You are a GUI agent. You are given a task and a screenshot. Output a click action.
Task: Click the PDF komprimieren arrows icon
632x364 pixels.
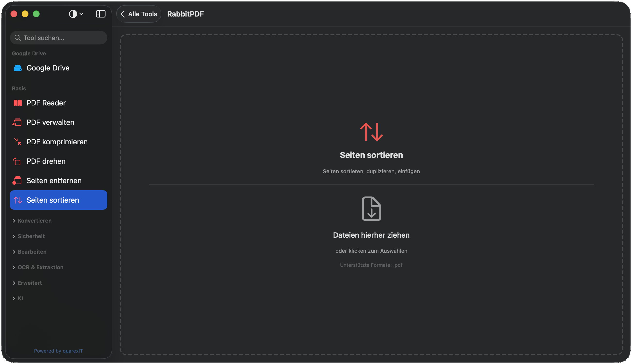pos(18,142)
